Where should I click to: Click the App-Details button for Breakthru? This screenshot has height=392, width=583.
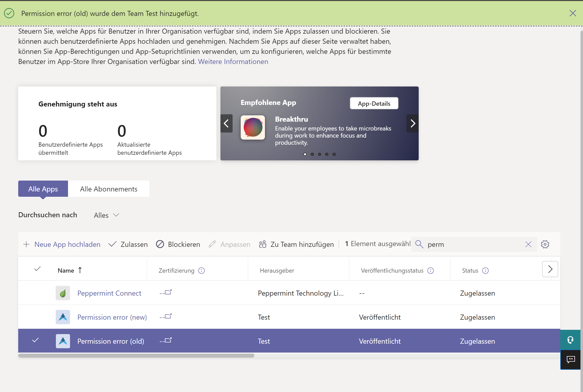click(374, 103)
